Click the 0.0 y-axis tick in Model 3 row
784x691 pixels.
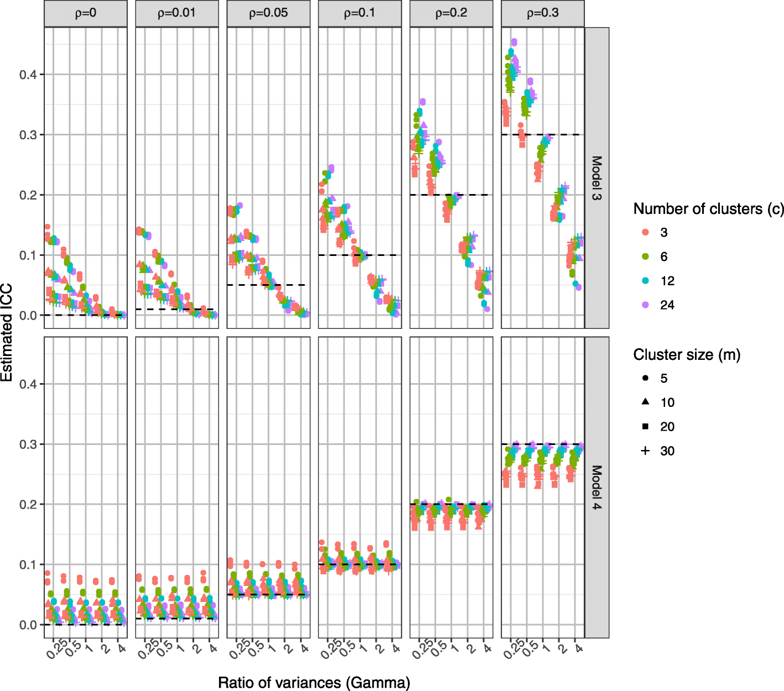28,316
